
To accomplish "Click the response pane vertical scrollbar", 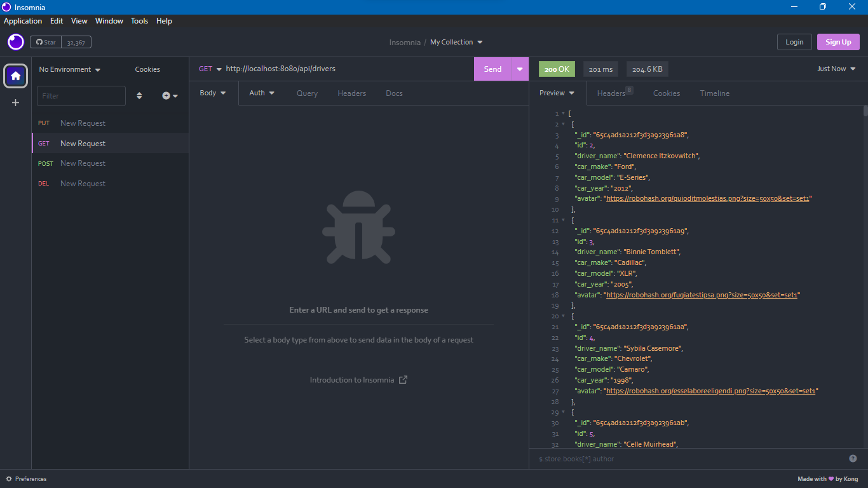I will point(865,111).
